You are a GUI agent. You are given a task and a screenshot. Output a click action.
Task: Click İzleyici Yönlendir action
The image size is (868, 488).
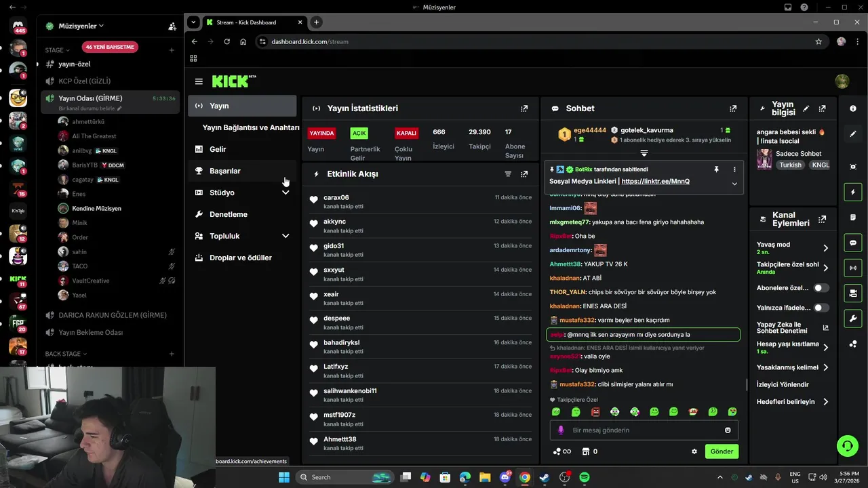point(783,384)
